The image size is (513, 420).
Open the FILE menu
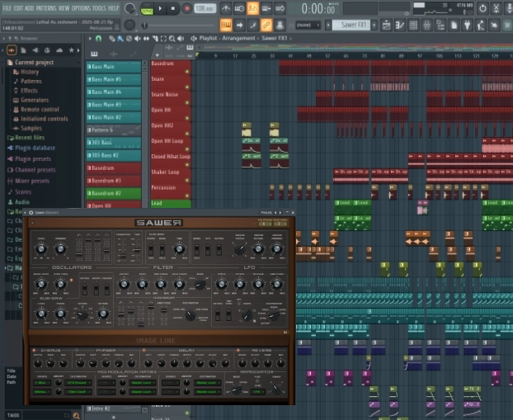[x=7, y=8]
